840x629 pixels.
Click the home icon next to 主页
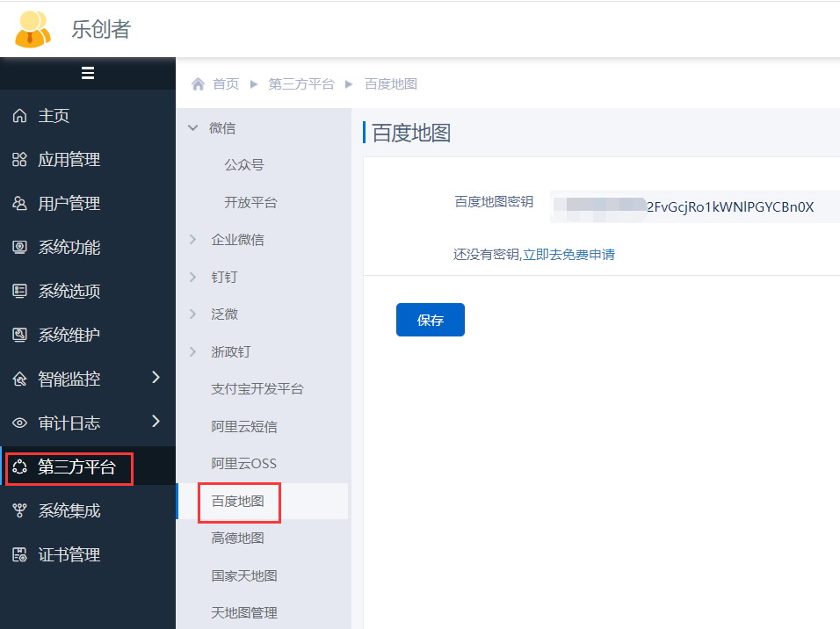click(19, 116)
